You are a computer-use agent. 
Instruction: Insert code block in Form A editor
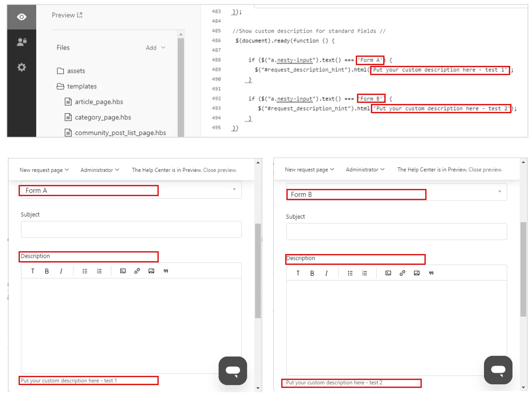tap(123, 271)
